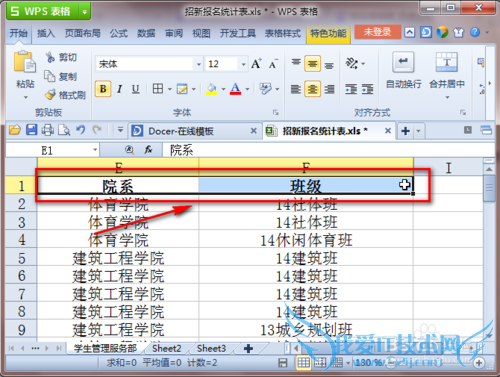This screenshot has width=500, height=377.
Task: Open the WPS 表格 application menu
Action: click(x=42, y=11)
